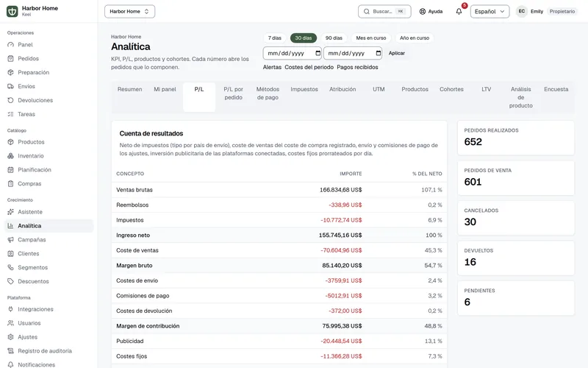Click the Usuarios people icon

pyautogui.click(x=10, y=323)
